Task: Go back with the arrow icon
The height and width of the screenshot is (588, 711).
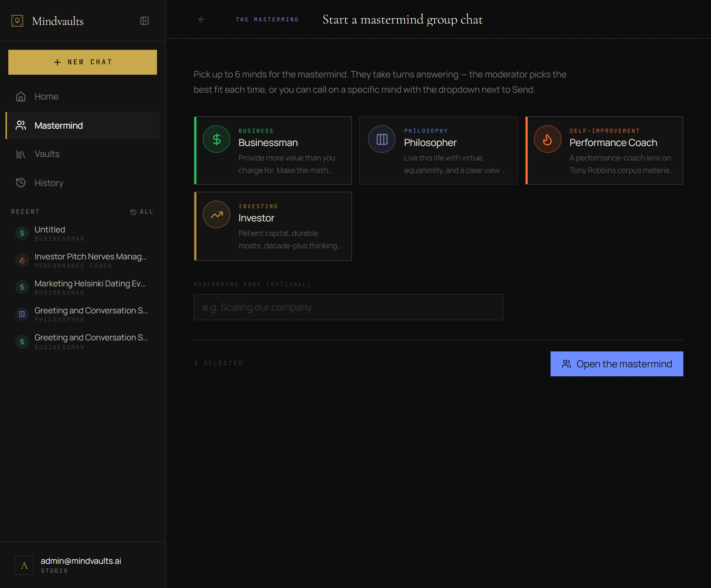Action: 202,19
